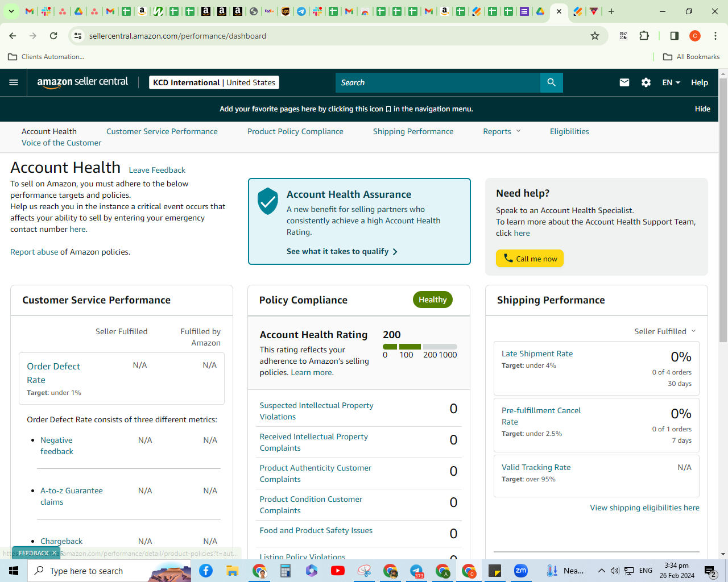
Task: Open the Pre-fulfillment Cancel Rate details
Action: (x=541, y=416)
